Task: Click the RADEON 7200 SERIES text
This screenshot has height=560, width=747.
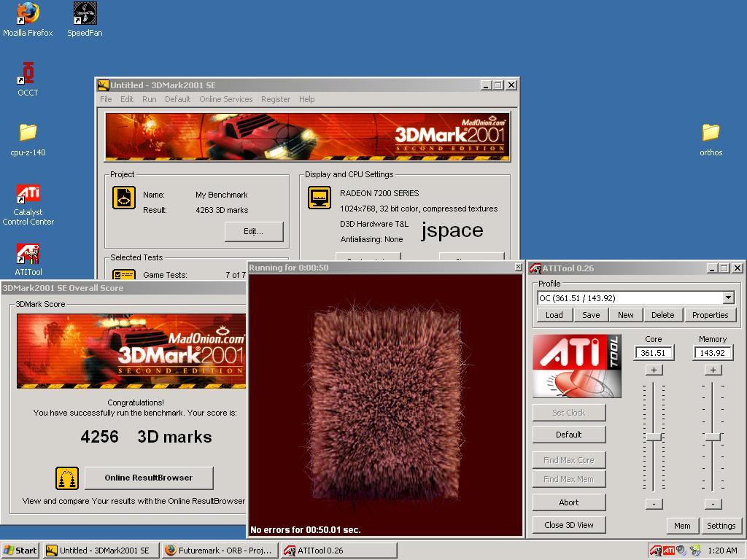Action: (379, 193)
